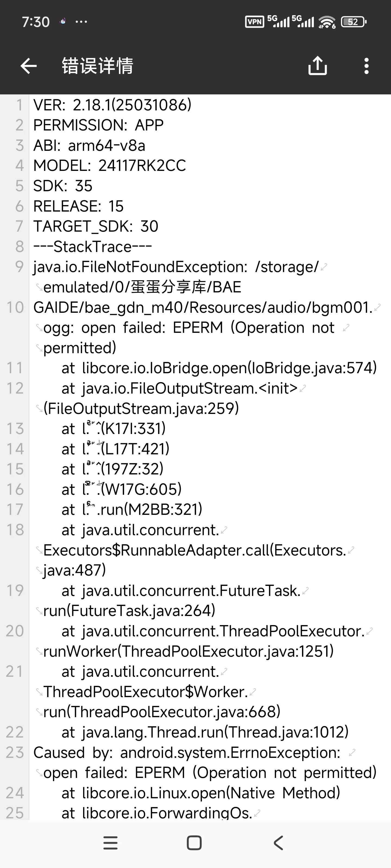Open the three-dot overflow menu

point(366,66)
